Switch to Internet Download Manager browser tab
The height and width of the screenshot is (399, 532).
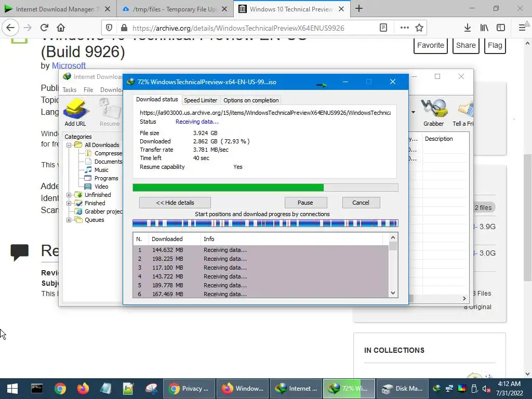coord(58,9)
